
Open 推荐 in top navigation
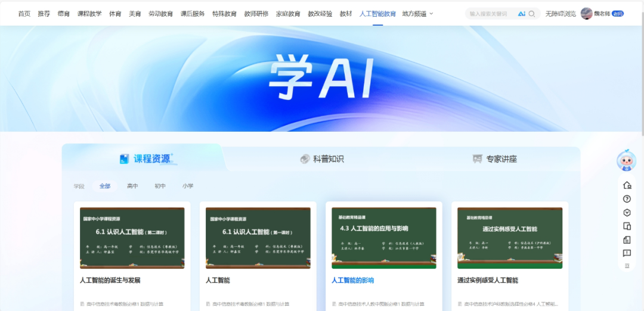pyautogui.click(x=44, y=14)
